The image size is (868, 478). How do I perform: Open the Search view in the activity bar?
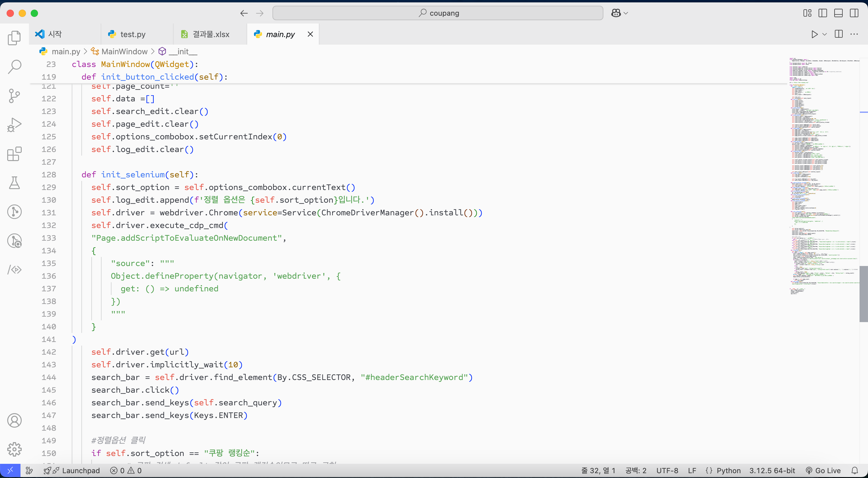(14, 67)
